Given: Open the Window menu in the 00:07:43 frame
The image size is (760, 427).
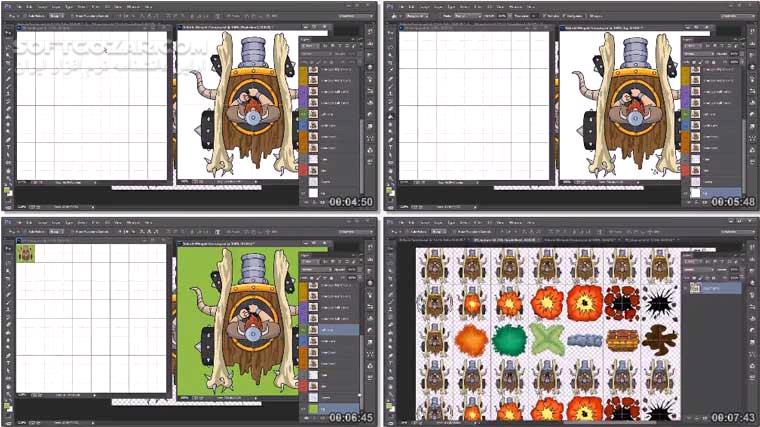Looking at the screenshot, I should pyautogui.click(x=516, y=223).
